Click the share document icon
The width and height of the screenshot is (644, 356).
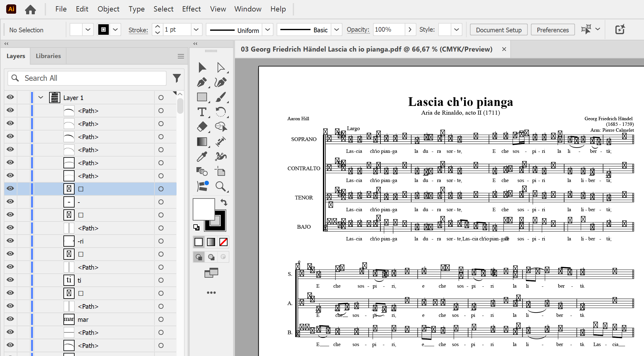[x=620, y=30]
